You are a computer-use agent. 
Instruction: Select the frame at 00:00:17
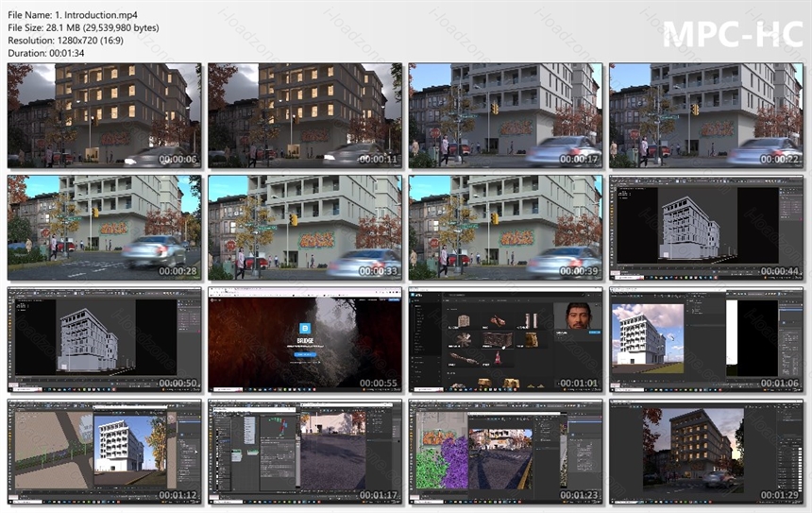[505, 115]
